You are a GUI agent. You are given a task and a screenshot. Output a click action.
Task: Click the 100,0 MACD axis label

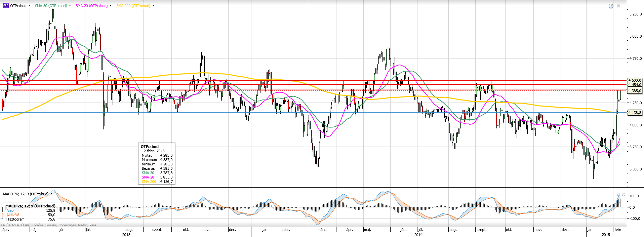tap(635, 196)
